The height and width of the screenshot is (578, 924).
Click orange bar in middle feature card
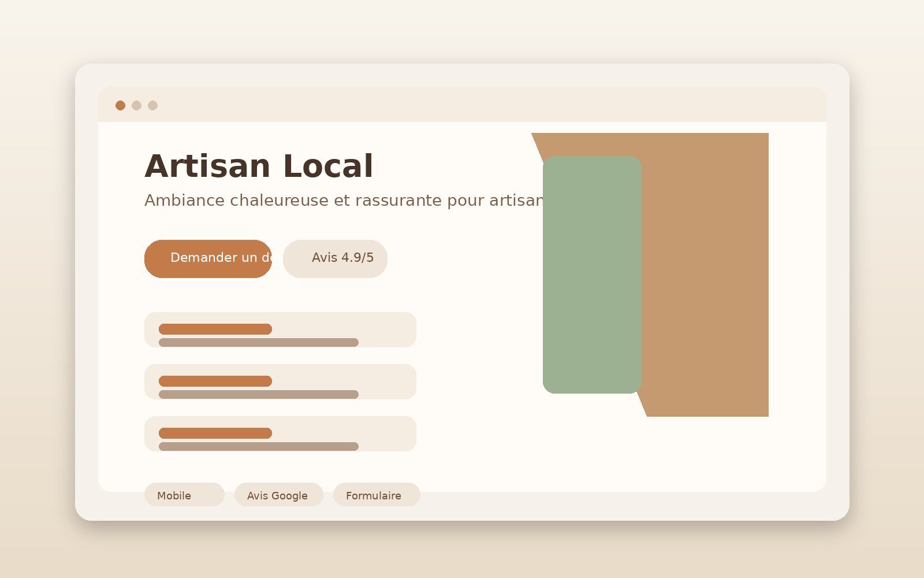point(215,381)
